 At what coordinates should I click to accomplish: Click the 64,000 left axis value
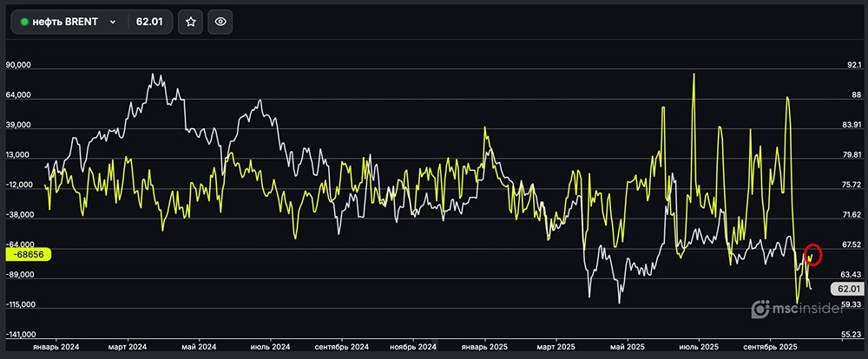(x=17, y=95)
